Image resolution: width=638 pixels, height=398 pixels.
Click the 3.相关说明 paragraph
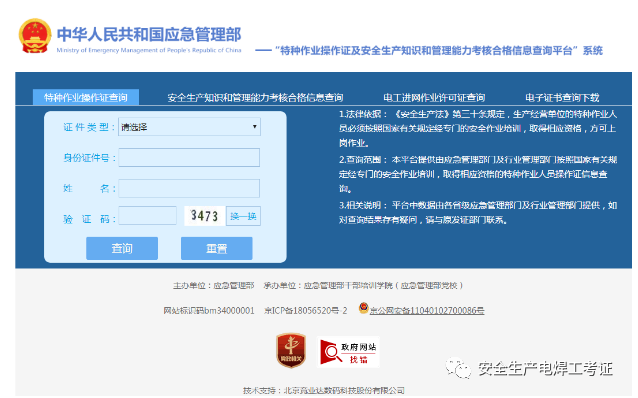point(478,212)
